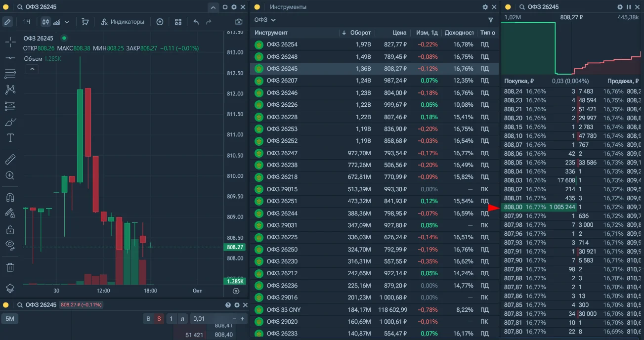
Task: Open the 5М interval selector
Action: tap(9, 319)
